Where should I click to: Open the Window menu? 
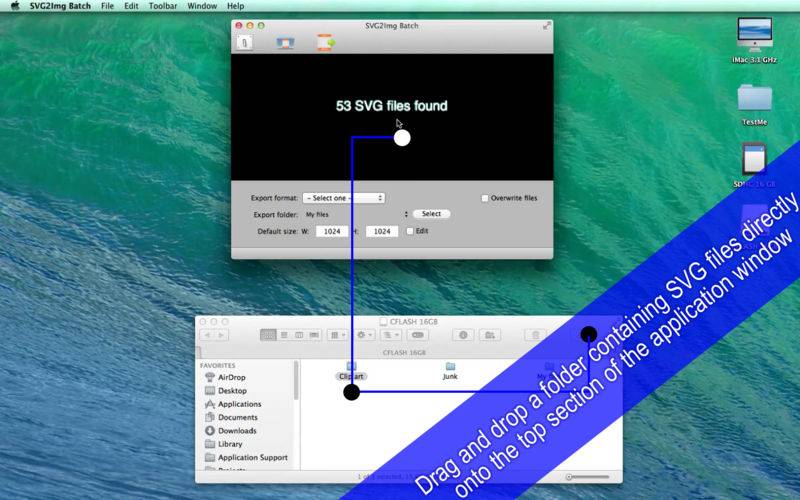(x=202, y=6)
